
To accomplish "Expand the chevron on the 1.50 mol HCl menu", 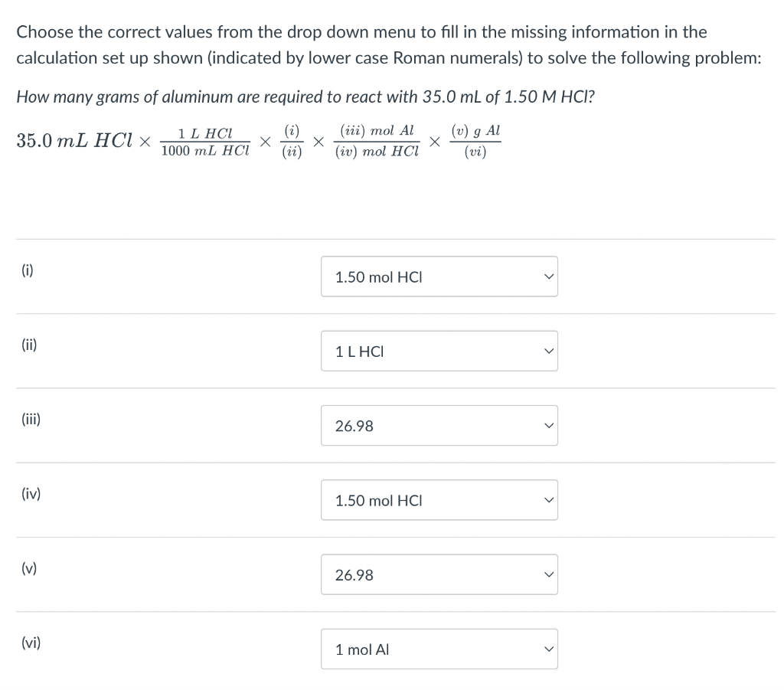I will click(547, 276).
